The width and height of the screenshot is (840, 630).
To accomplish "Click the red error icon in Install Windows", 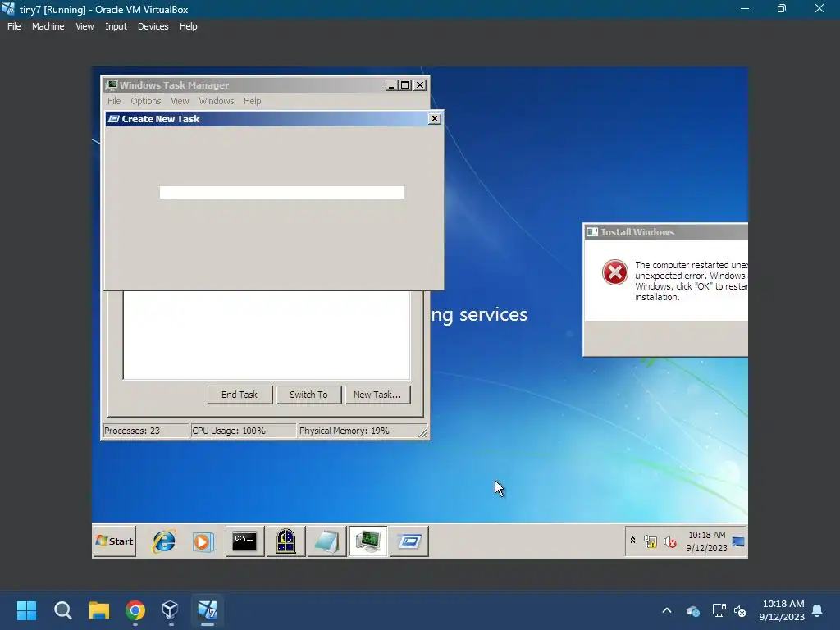I will point(615,272).
